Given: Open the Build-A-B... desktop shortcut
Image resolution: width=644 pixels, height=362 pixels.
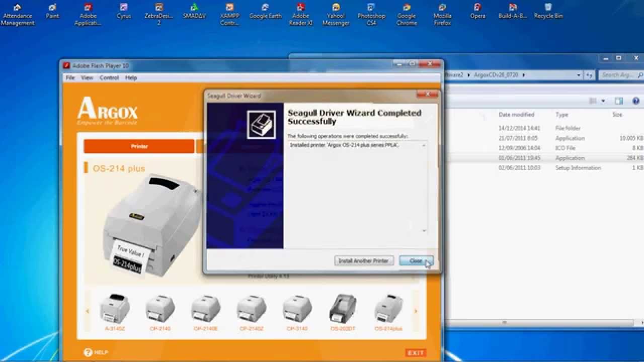Looking at the screenshot, I should pyautogui.click(x=513, y=12).
